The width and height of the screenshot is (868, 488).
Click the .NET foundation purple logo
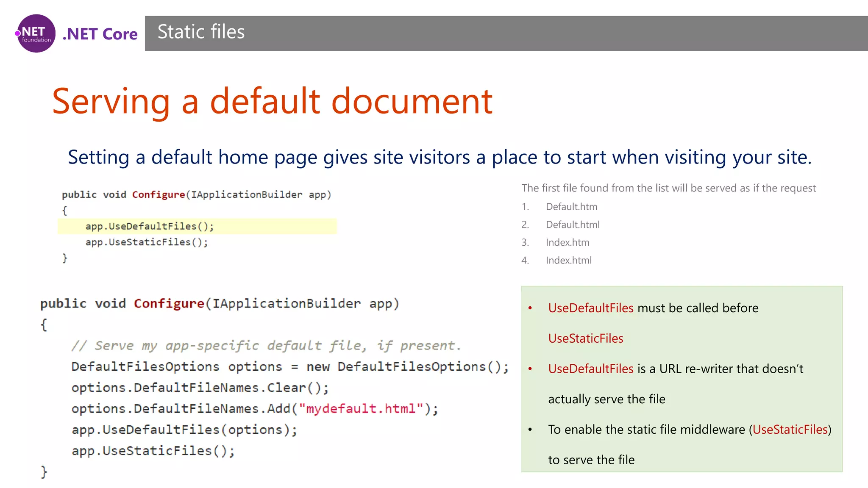click(x=36, y=33)
